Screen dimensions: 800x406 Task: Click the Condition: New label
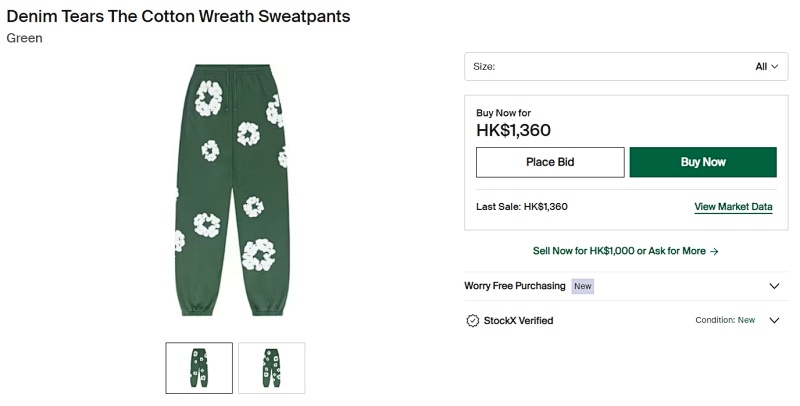(725, 320)
